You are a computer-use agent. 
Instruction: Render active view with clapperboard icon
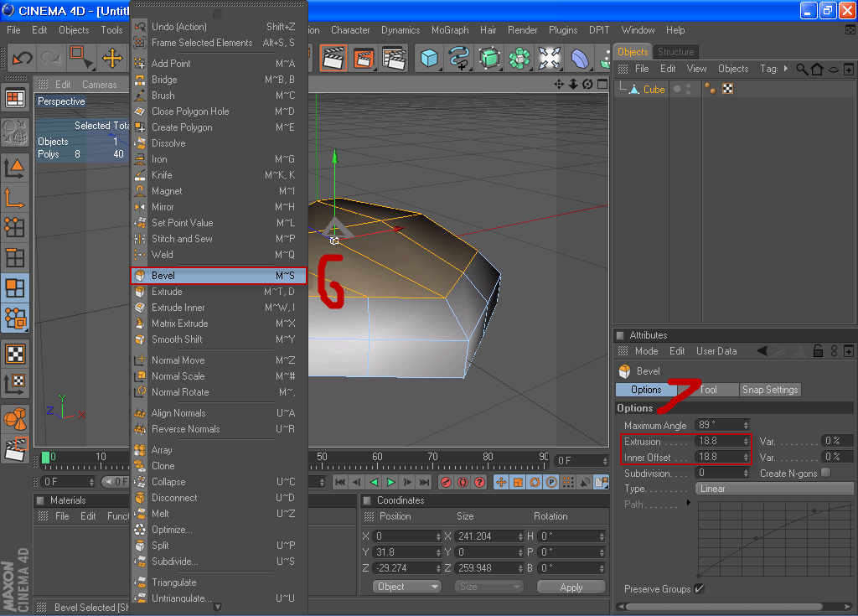pos(333,58)
